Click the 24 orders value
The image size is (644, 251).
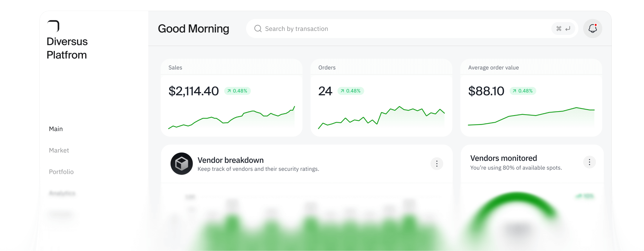pos(325,91)
